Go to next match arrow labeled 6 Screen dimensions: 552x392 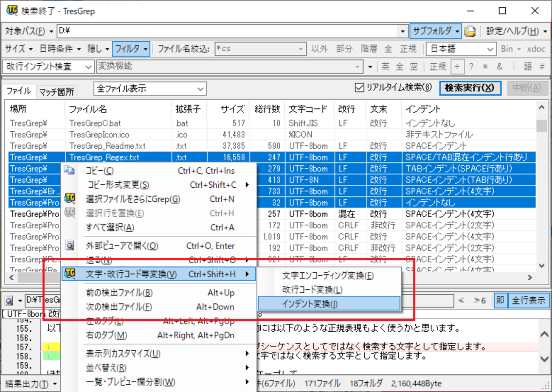point(480,300)
